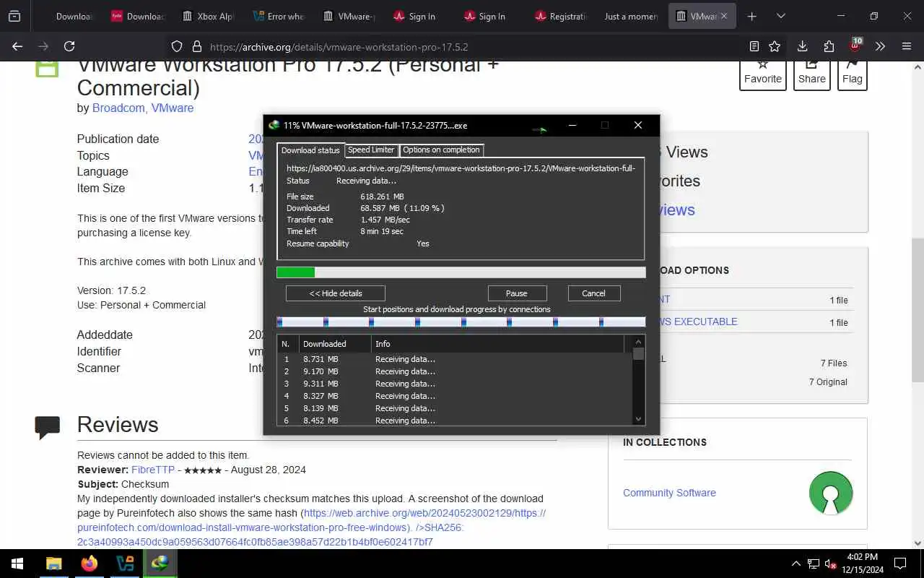Screen dimensions: 924x578
Task: Open Firefox downloads panel
Action: click(x=802, y=46)
